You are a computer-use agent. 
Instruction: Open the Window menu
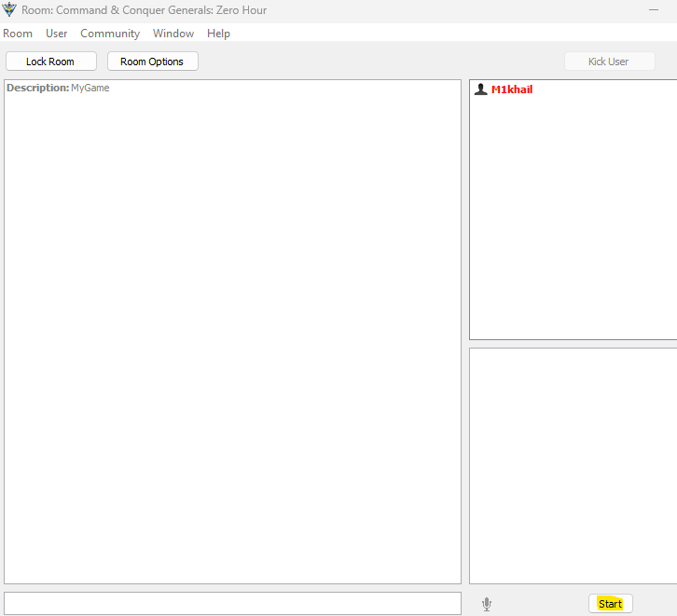coord(173,34)
